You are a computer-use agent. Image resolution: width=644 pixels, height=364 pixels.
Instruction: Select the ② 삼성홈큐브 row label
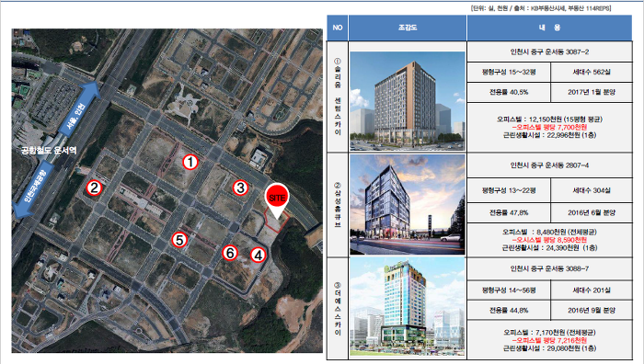(x=338, y=205)
